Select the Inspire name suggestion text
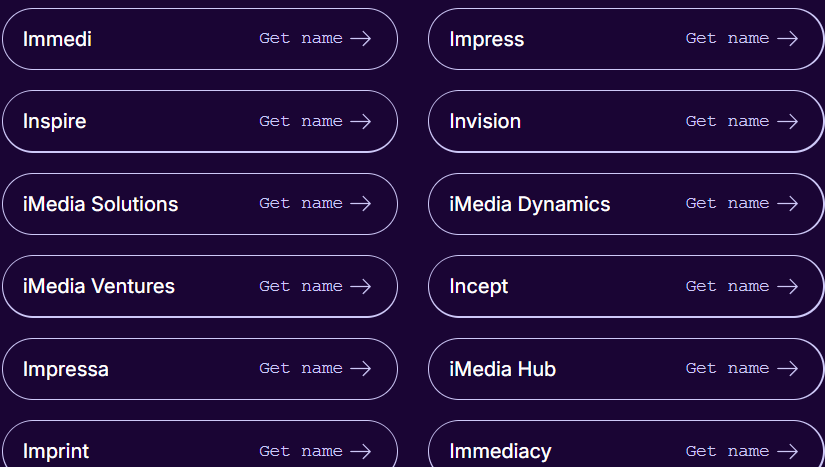Viewport: 825px width, 467px height. 54,121
